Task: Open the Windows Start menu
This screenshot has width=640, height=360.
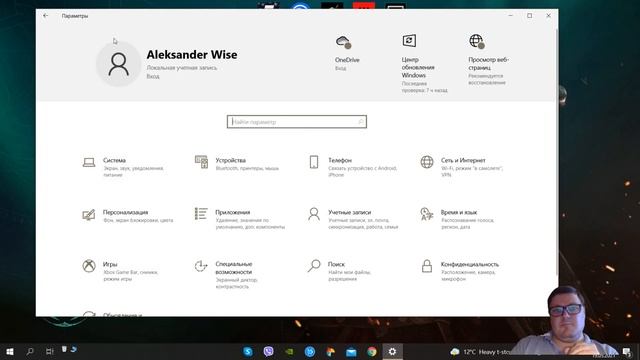Action: pyautogui.click(x=10, y=351)
